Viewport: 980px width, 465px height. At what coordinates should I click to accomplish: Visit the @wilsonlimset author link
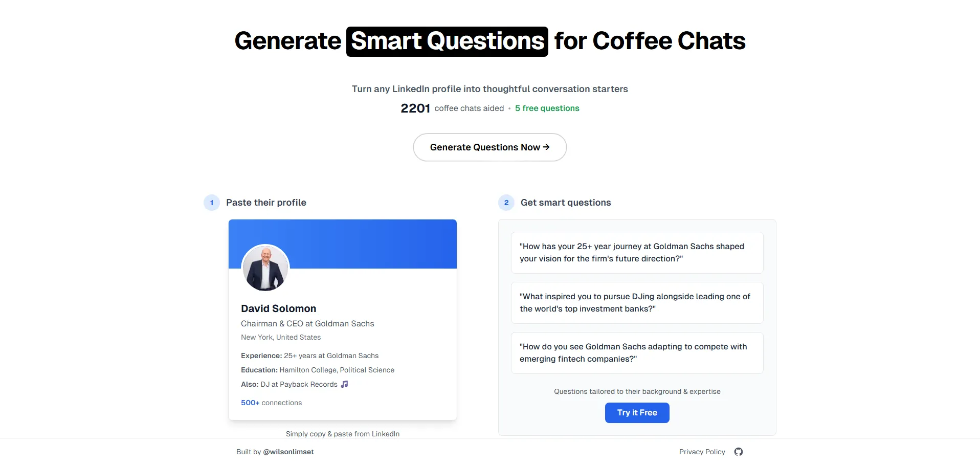[288, 452]
